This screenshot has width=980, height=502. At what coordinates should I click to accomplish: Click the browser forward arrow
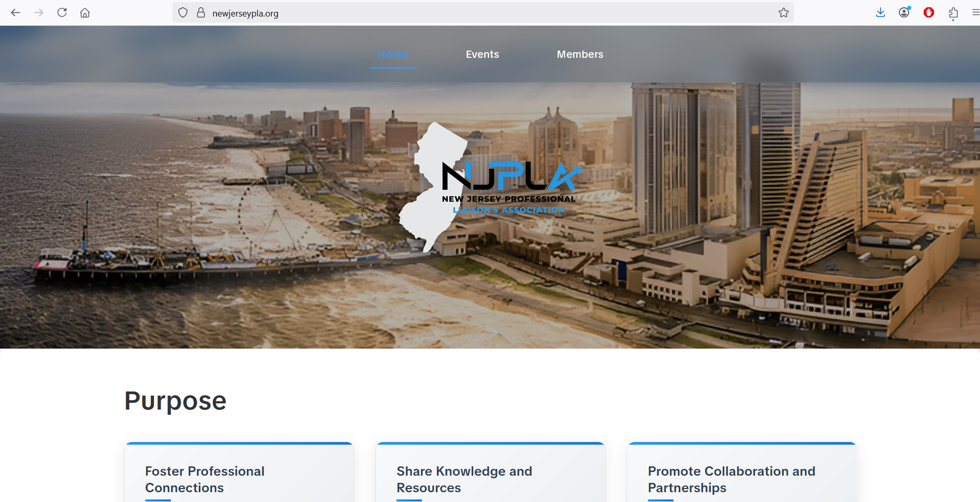point(39,13)
